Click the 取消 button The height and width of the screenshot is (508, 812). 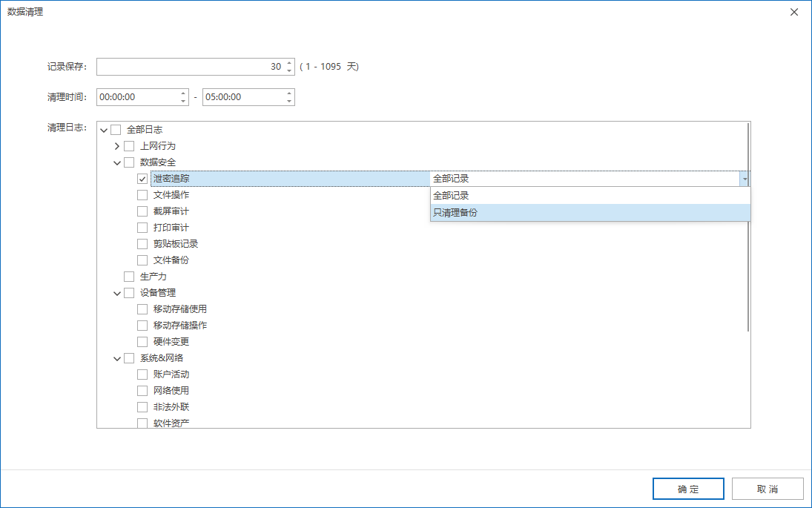(768, 489)
